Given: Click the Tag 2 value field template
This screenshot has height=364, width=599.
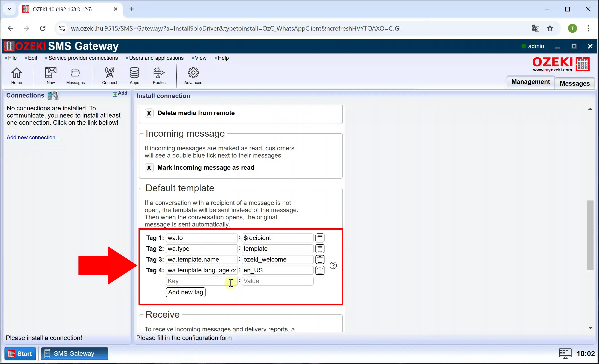Looking at the screenshot, I should [277, 249].
